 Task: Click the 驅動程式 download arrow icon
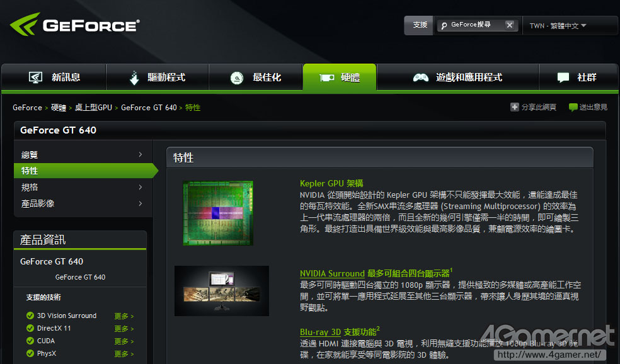pyautogui.click(x=134, y=77)
